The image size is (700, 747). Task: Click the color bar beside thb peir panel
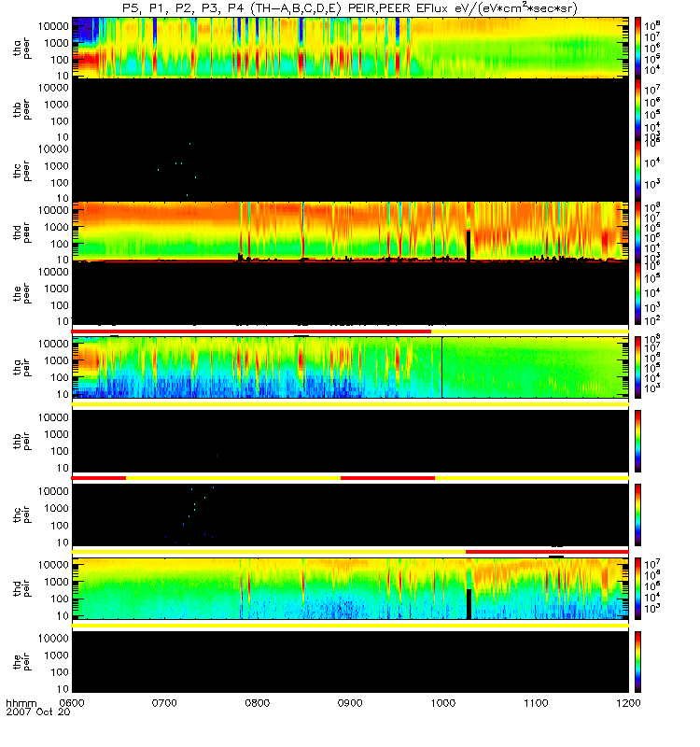click(637, 441)
